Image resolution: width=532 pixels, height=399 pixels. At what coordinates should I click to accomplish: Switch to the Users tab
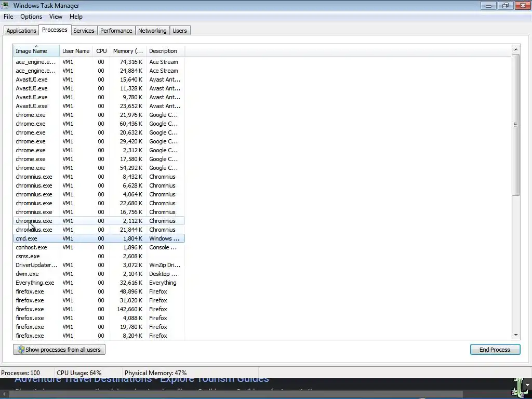(179, 31)
